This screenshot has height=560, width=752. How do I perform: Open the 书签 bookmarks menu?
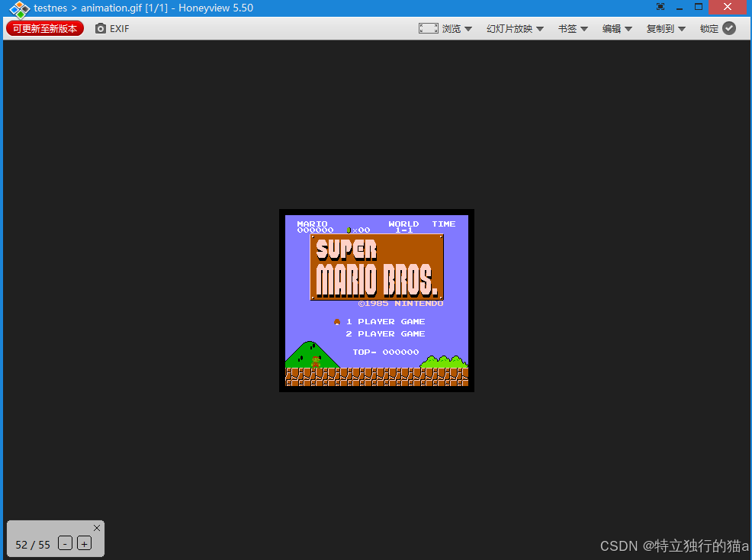click(x=573, y=29)
